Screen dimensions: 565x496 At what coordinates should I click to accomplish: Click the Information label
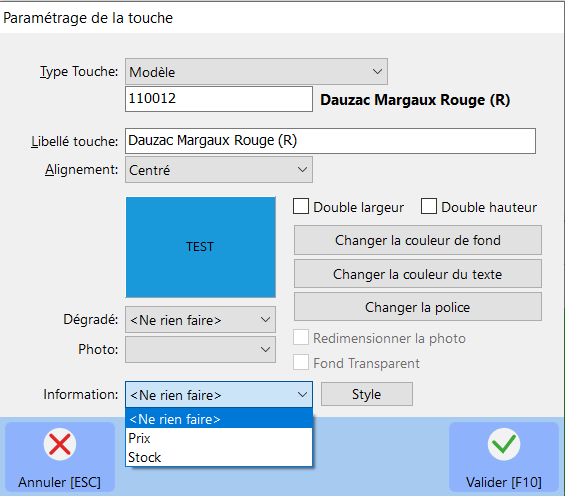click(81, 394)
